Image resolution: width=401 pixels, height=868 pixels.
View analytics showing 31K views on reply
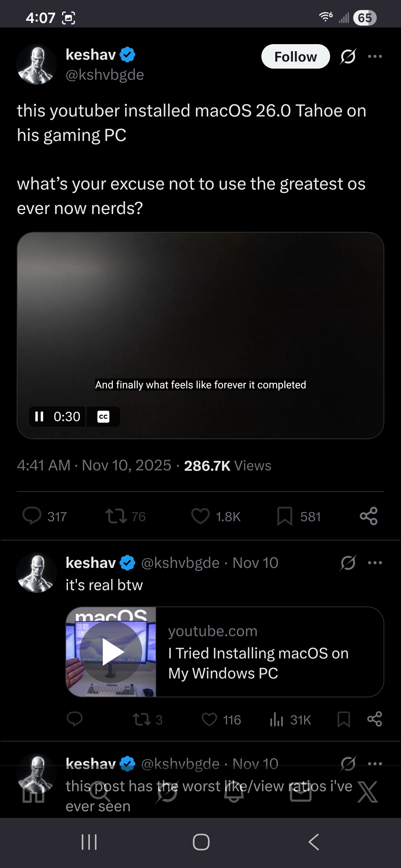point(277,720)
